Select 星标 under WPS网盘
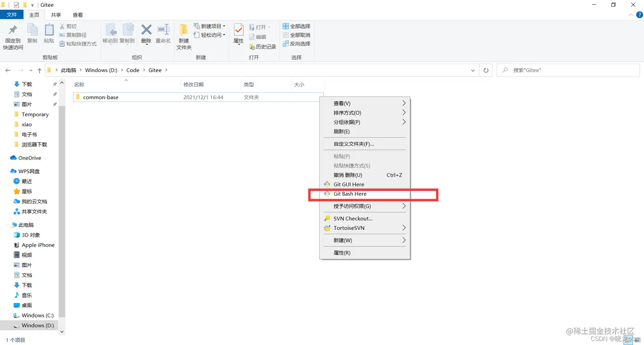 coord(26,191)
